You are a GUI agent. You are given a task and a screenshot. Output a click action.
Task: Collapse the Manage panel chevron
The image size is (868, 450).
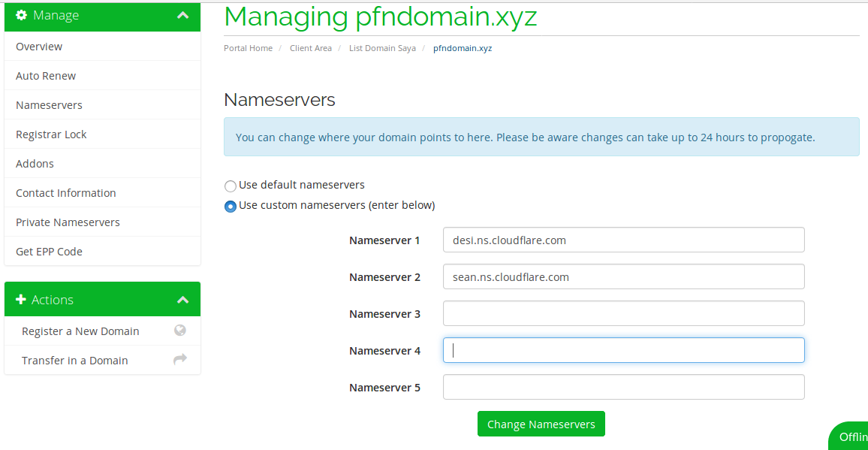click(182, 16)
